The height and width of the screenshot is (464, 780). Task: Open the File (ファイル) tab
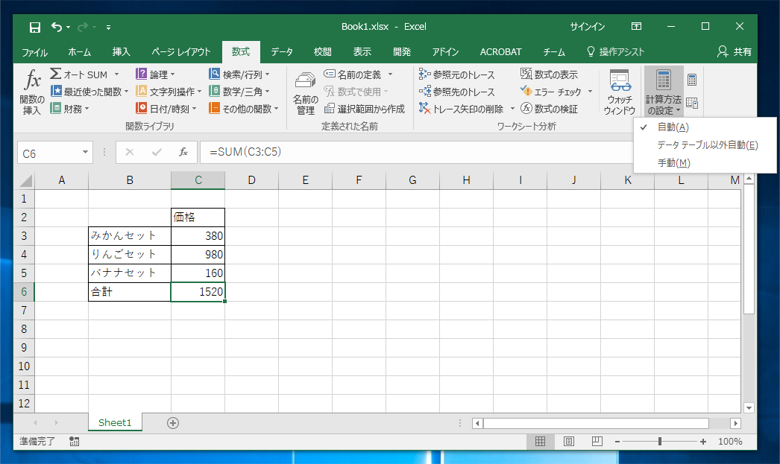point(34,52)
